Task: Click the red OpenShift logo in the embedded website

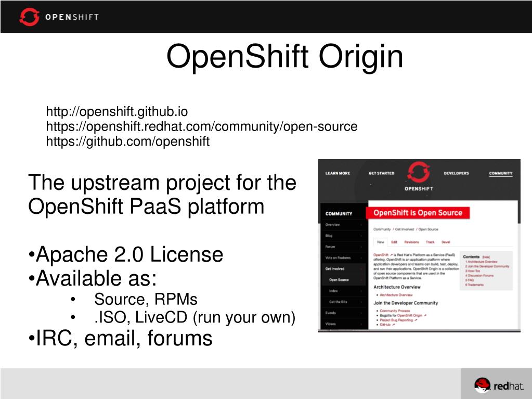Action: point(419,172)
